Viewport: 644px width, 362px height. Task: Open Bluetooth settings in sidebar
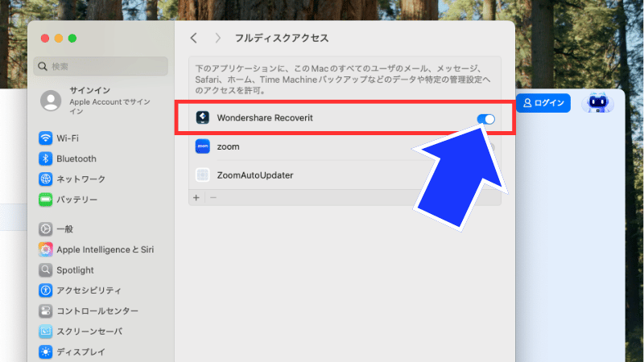(76, 158)
